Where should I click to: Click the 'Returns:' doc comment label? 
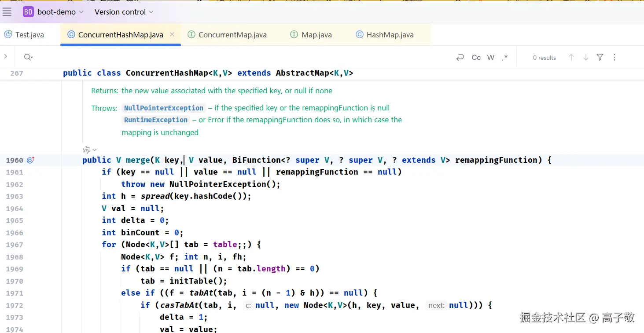coord(105,91)
